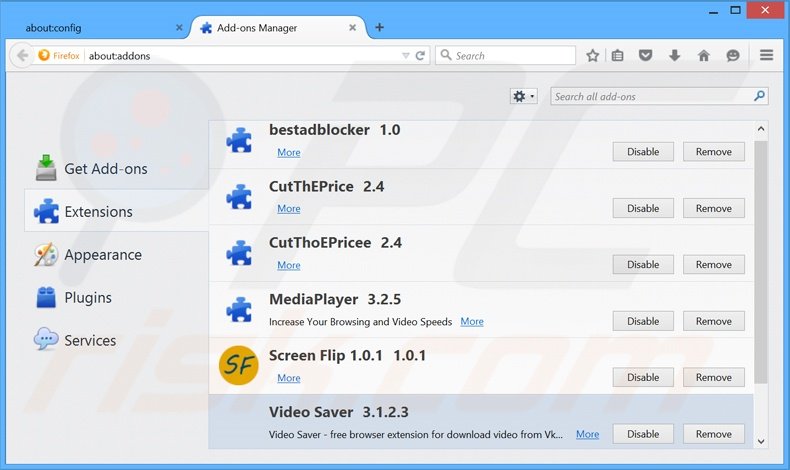This screenshot has width=790, height=470.
Task: Click the Search all add-ons field
Action: click(659, 96)
